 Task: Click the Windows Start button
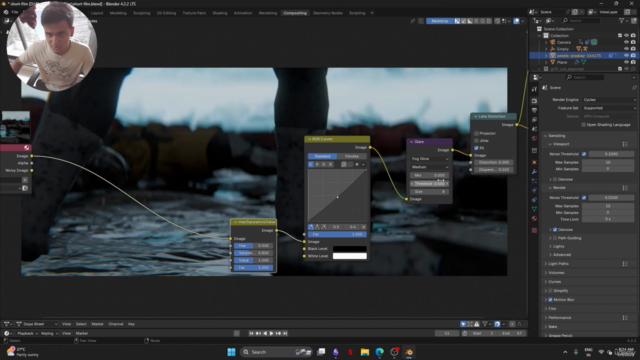point(231,352)
